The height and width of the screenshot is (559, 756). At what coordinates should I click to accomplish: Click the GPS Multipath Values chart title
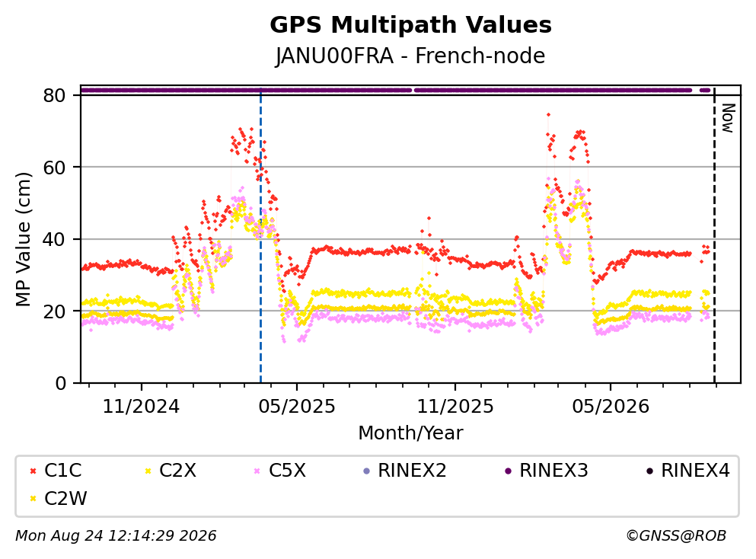[410, 25]
